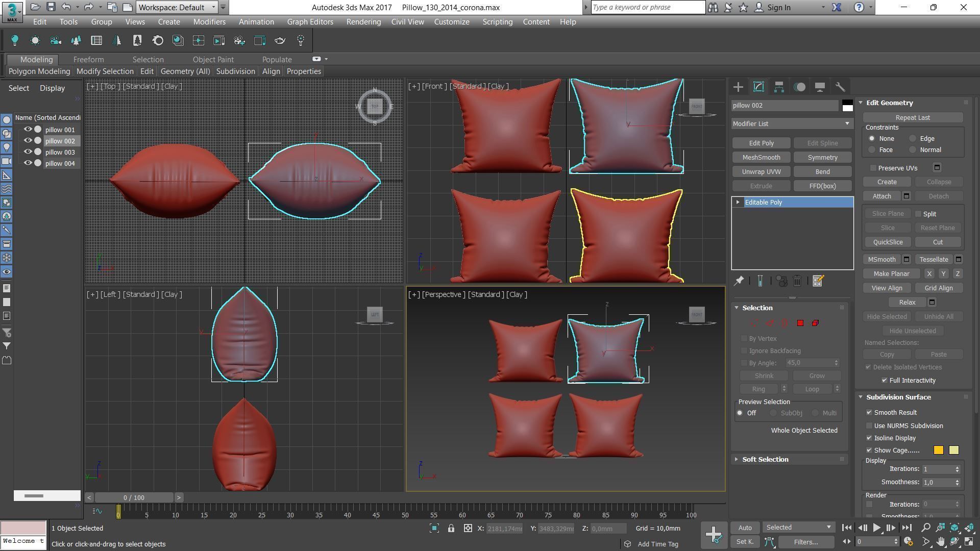
Task: Open the Graph Editors menu
Action: 310,22
